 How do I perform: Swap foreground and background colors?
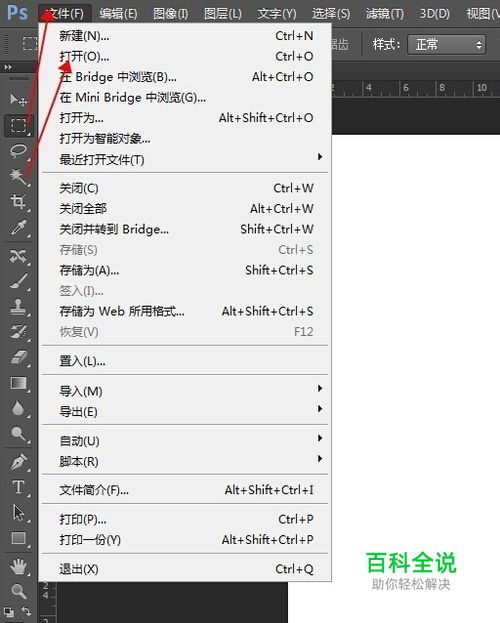coord(26,611)
